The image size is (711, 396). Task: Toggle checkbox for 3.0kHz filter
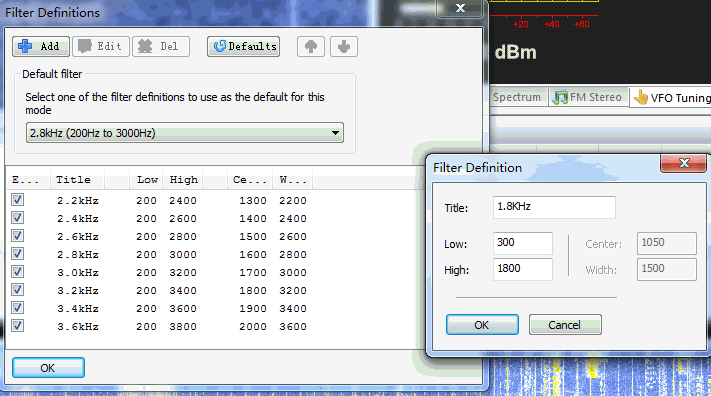(18, 272)
